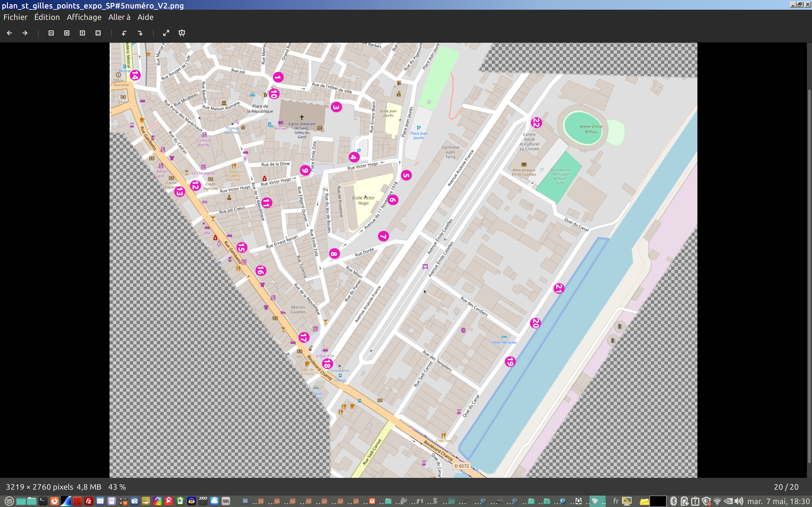Rotate image counterclockwise
This screenshot has height=507, width=812.
click(124, 33)
